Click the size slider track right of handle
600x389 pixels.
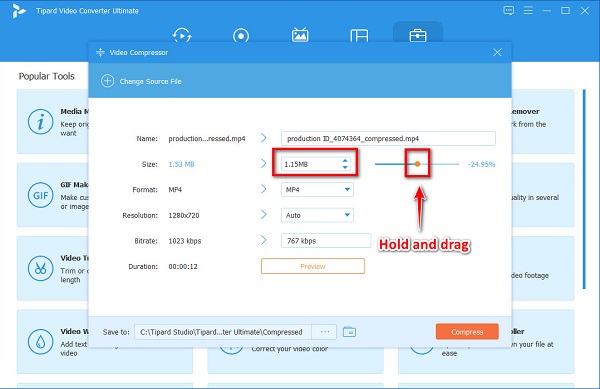pos(440,164)
